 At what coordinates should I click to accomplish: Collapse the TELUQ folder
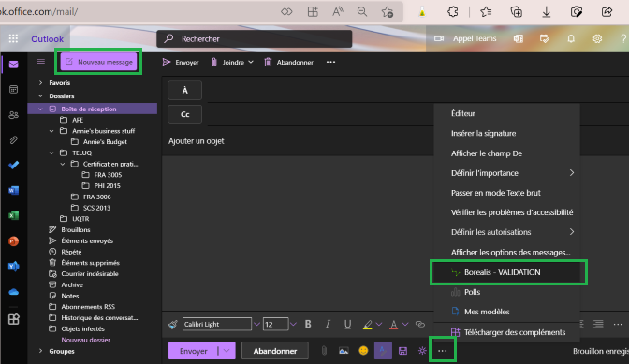point(51,153)
